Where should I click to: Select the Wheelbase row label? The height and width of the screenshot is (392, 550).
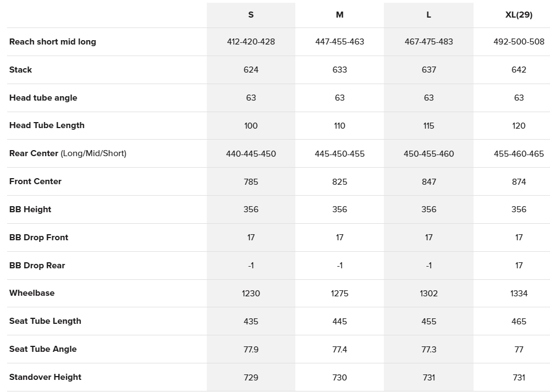click(32, 293)
